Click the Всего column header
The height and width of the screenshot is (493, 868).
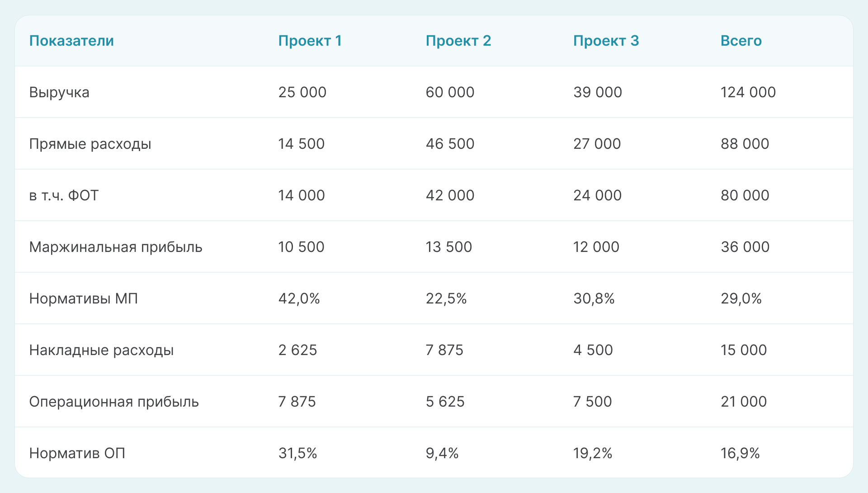(x=741, y=41)
